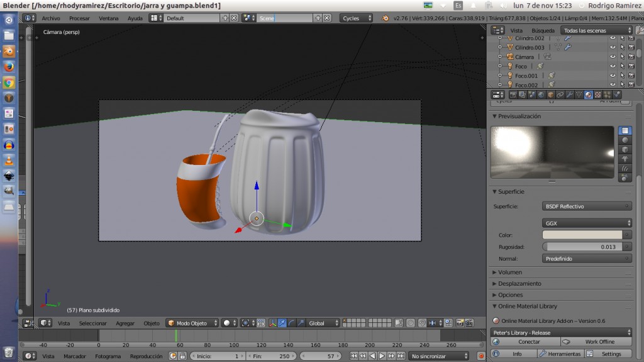The height and width of the screenshot is (362, 644).
Task: Select cube preview shape icon
Action: 625,150
